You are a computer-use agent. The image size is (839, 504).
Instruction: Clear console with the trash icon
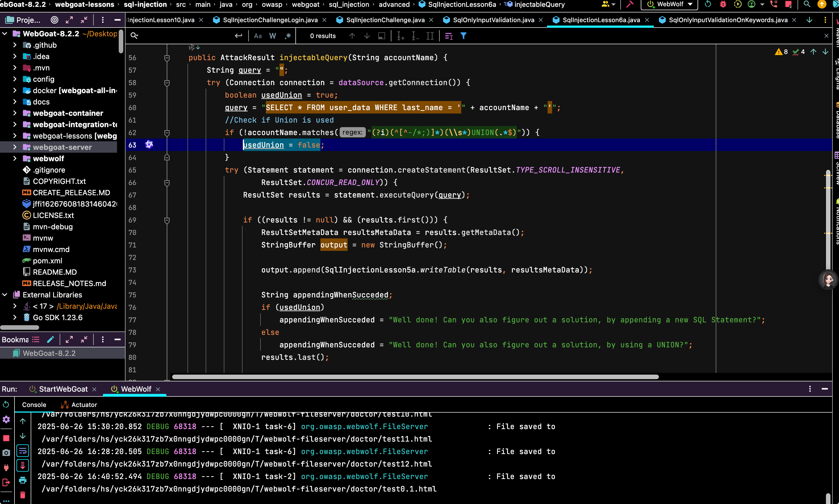tap(23, 495)
